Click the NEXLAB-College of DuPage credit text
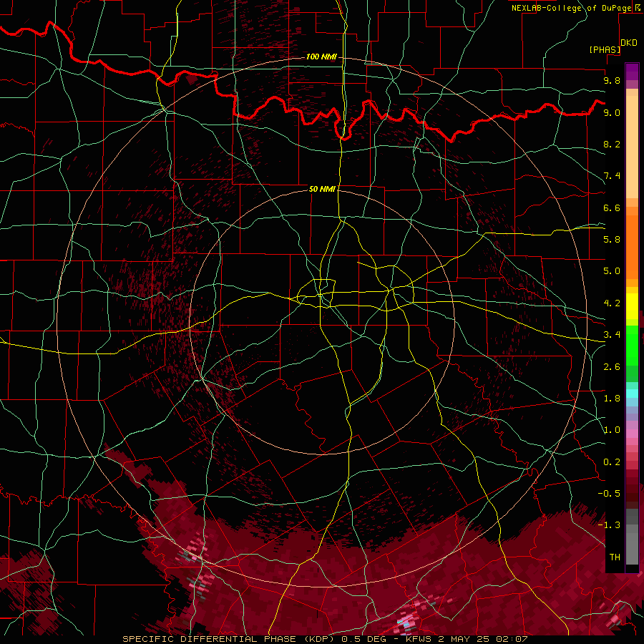The height and width of the screenshot is (644, 644). [571, 8]
